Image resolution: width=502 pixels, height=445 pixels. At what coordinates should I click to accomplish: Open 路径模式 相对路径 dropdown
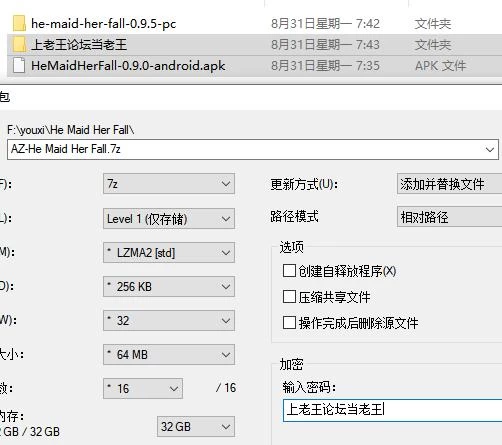(x=449, y=217)
